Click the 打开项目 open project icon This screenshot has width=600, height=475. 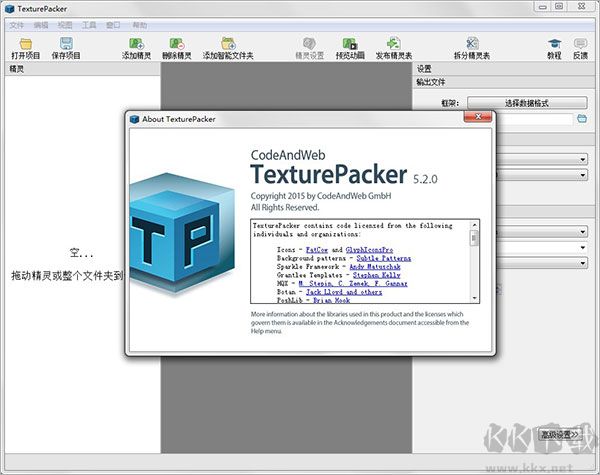coord(26,44)
